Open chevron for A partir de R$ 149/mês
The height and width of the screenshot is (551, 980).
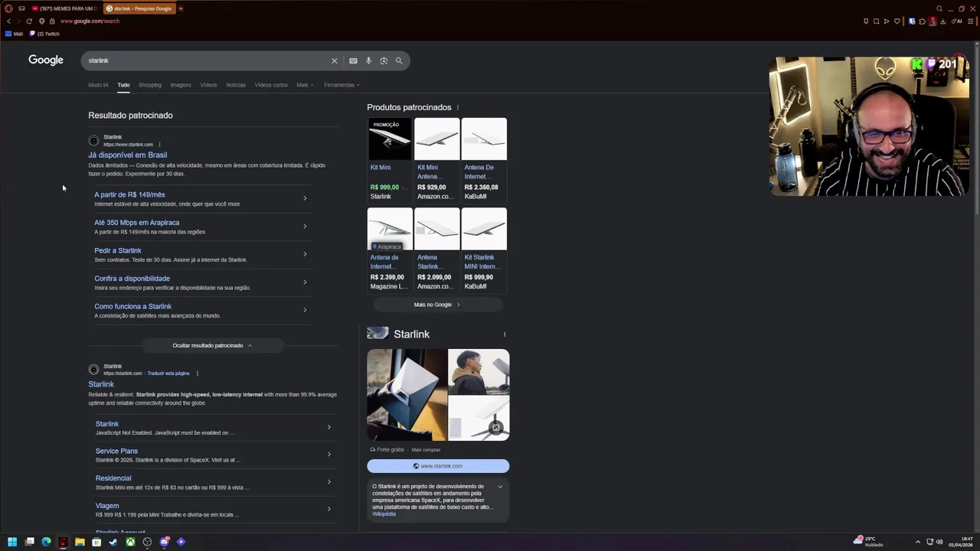point(305,198)
